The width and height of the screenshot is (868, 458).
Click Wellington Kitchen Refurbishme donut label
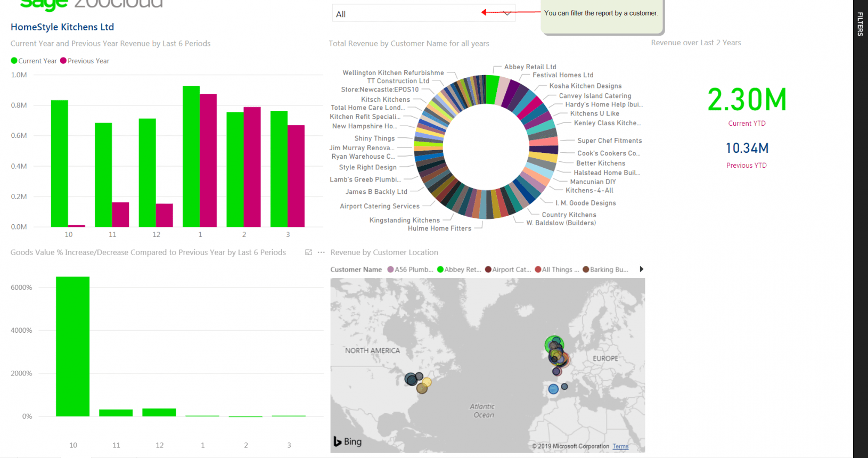[x=393, y=73]
